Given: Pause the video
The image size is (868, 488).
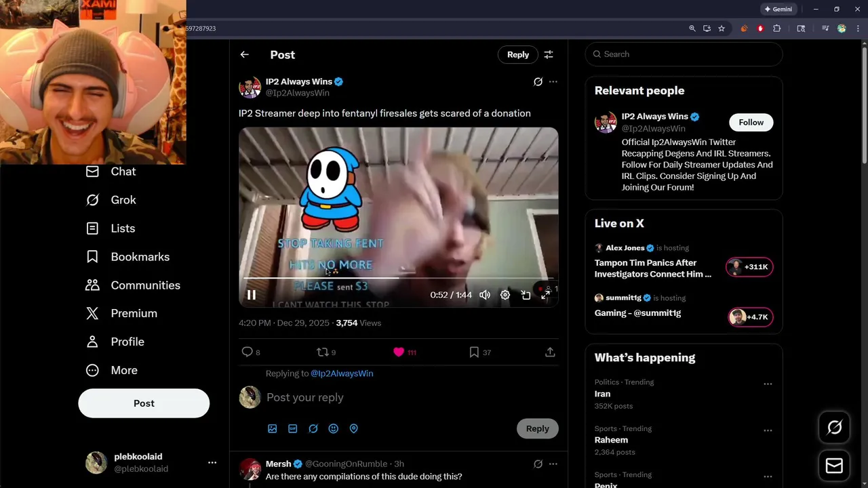Looking at the screenshot, I should 252,295.
